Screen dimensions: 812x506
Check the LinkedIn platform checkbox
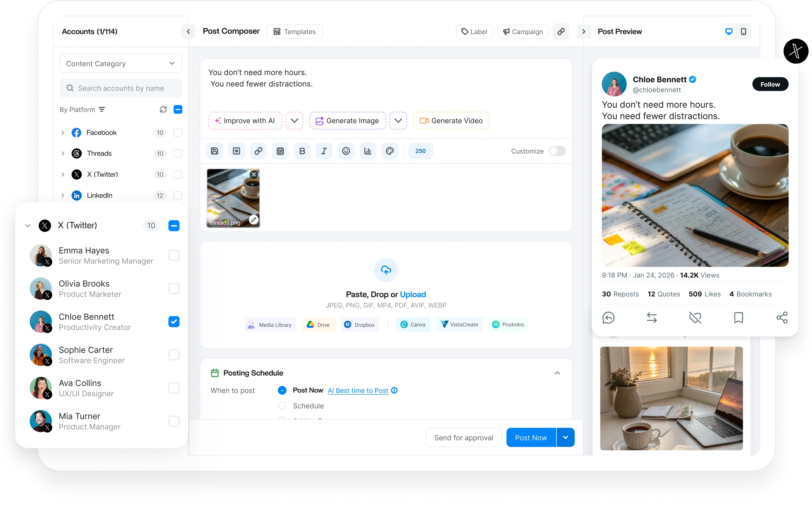coord(178,195)
